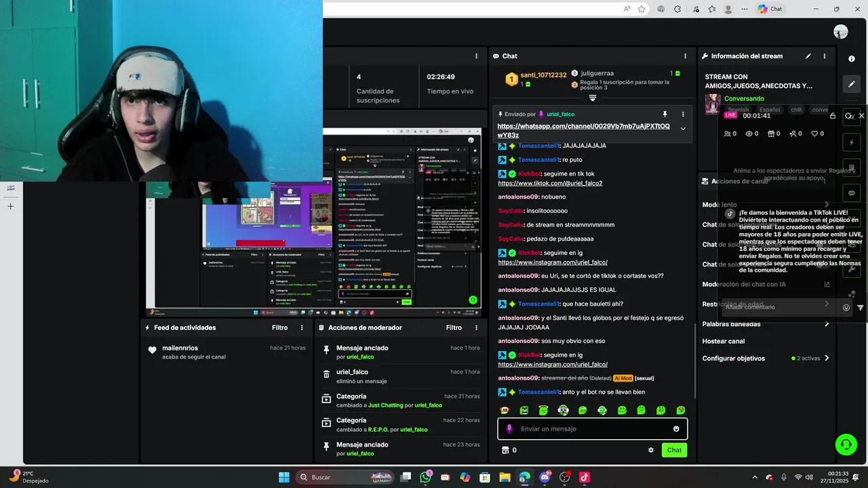Viewport: 868px width, 488px height.
Task: Click the pencil edit button in right sidebar
Action: coord(852,84)
